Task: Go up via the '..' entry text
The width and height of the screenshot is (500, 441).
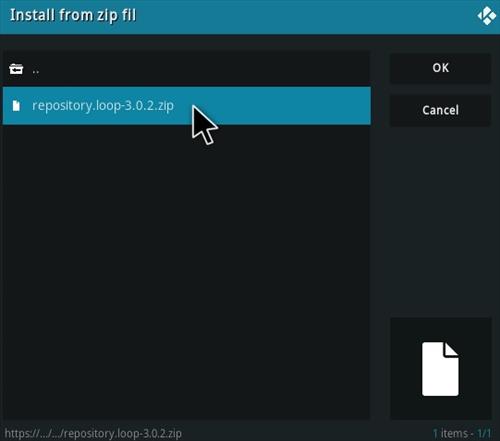Action: click(36, 71)
